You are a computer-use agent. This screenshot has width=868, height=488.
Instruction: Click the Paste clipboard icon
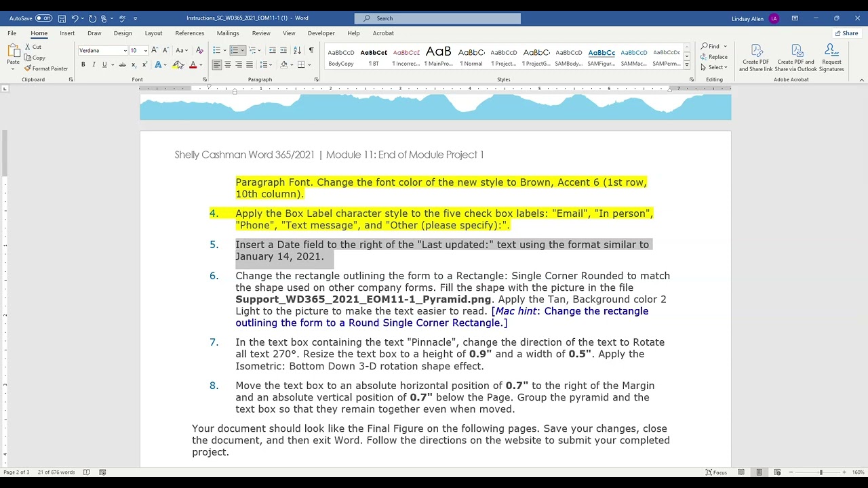(x=13, y=51)
